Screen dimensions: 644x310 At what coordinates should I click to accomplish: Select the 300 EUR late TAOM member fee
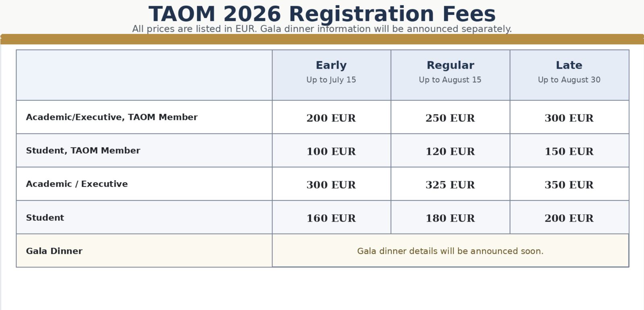point(569,118)
